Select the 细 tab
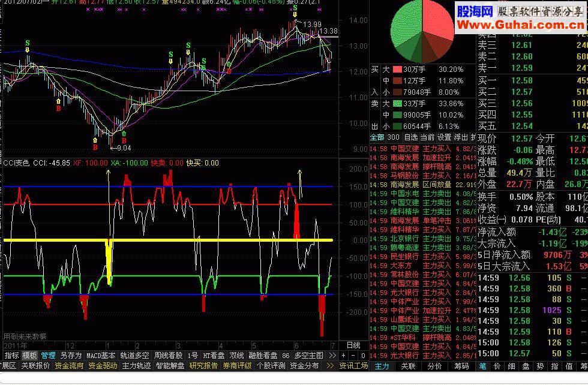 (x=511, y=366)
